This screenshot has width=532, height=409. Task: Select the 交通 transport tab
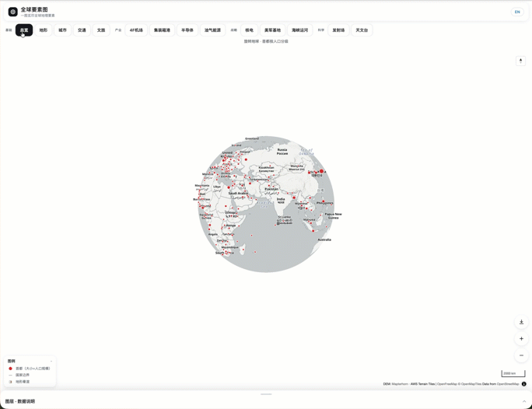point(82,30)
